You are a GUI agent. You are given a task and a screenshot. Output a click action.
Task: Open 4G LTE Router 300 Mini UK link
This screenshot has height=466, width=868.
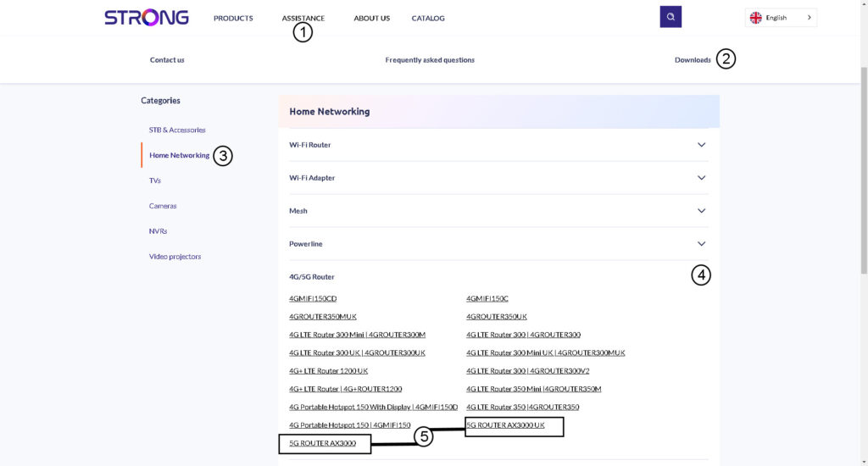[x=545, y=352]
